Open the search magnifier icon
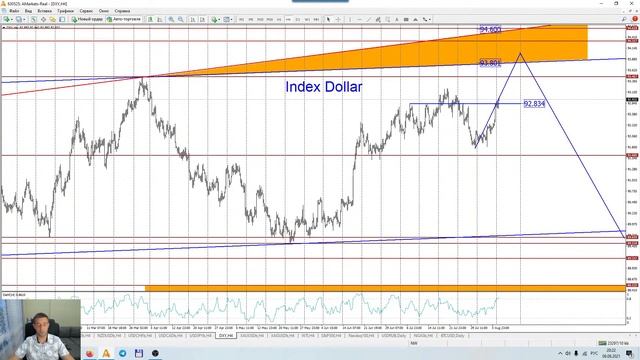Viewport: 640px width, 360px height. (x=624, y=19)
